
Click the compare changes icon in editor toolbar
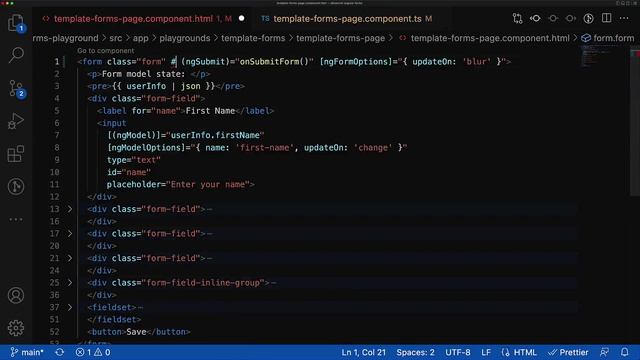point(518,18)
